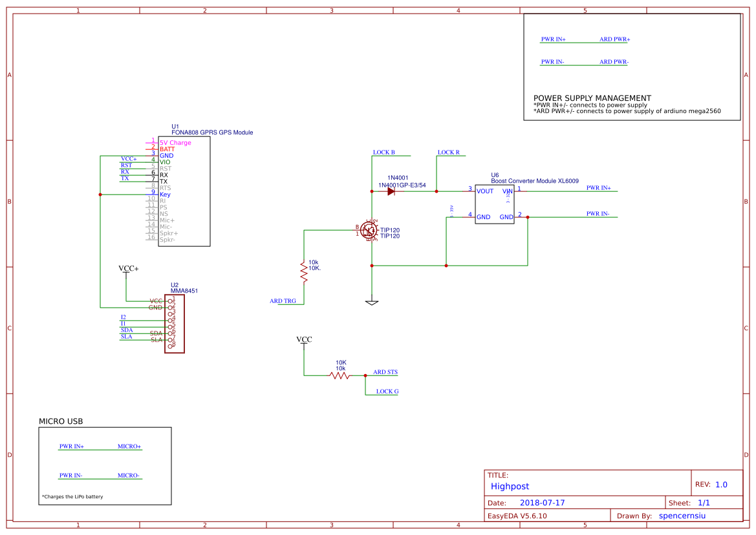The height and width of the screenshot is (535, 756).
Task: Select the LOCK R net label
Action: coord(448,152)
